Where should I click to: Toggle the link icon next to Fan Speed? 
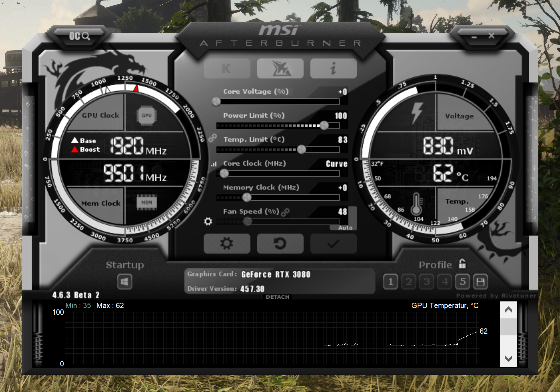click(x=285, y=212)
